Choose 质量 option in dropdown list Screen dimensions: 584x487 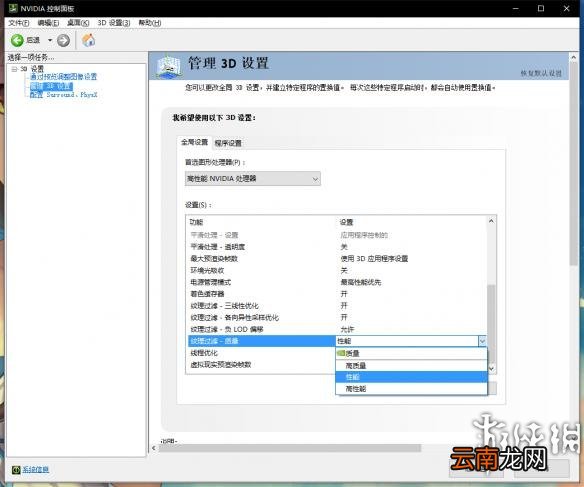[x=411, y=353]
